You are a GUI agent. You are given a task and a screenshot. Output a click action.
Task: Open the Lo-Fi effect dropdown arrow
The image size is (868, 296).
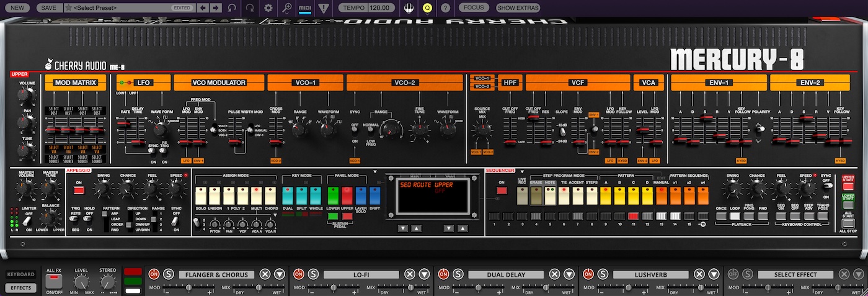425,274
